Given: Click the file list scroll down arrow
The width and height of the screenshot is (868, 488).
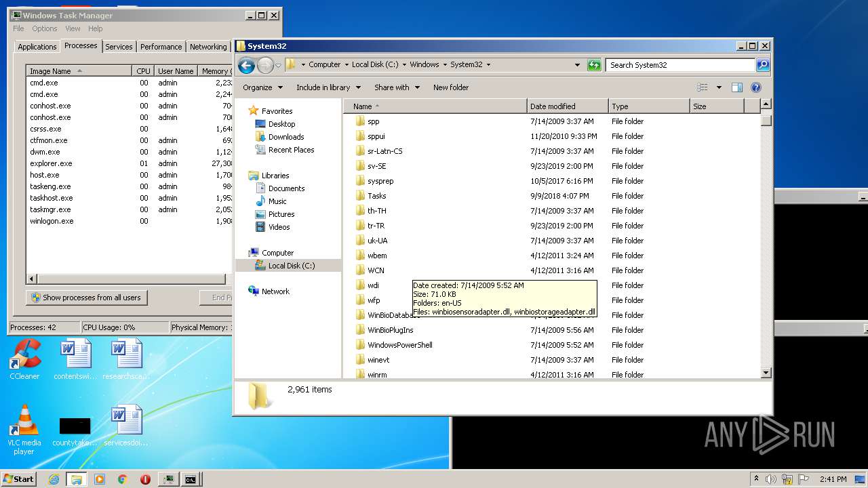Looking at the screenshot, I should pos(766,373).
